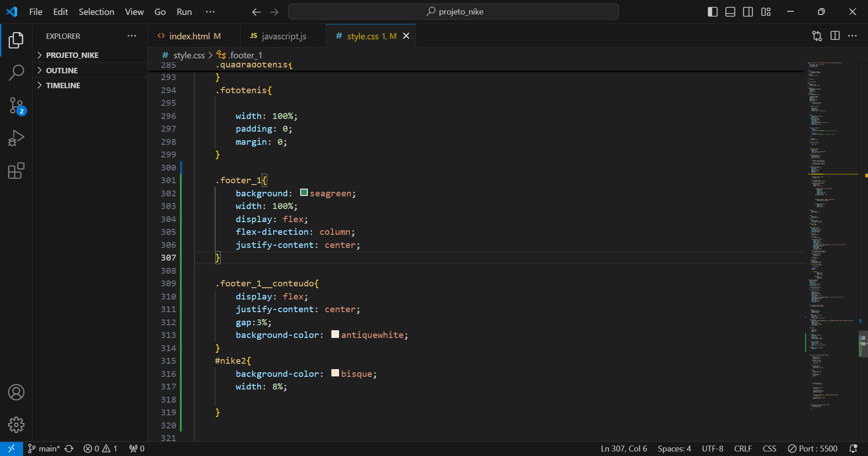Click line number 301 in the gutter
Image resolution: width=868 pixels, height=456 pixels.
168,180
